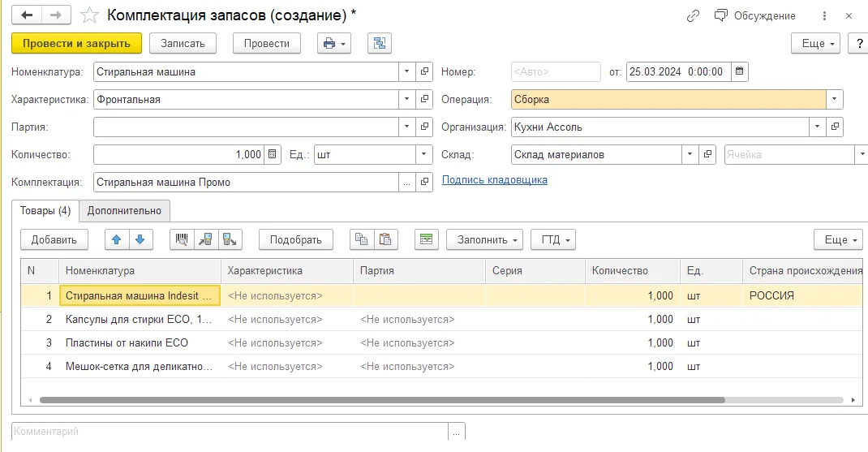Open the table Еще menu

[x=838, y=240]
